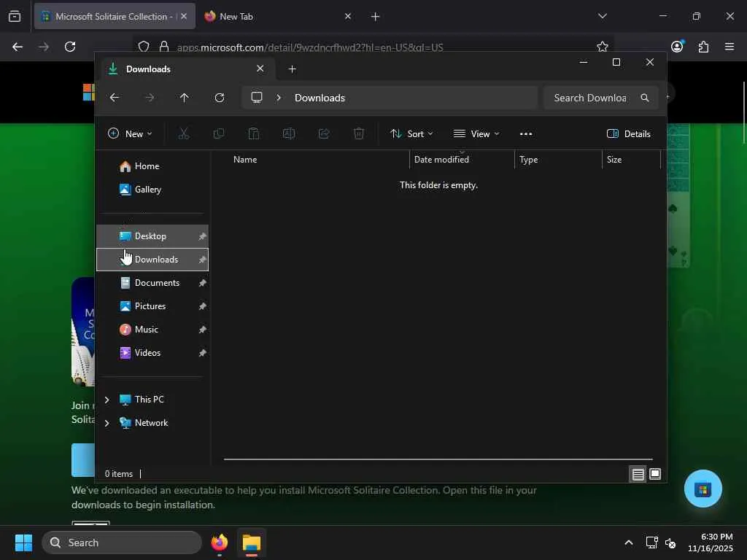Show hidden system tray icons
Viewport: 747px width, 560px height.
(629, 542)
